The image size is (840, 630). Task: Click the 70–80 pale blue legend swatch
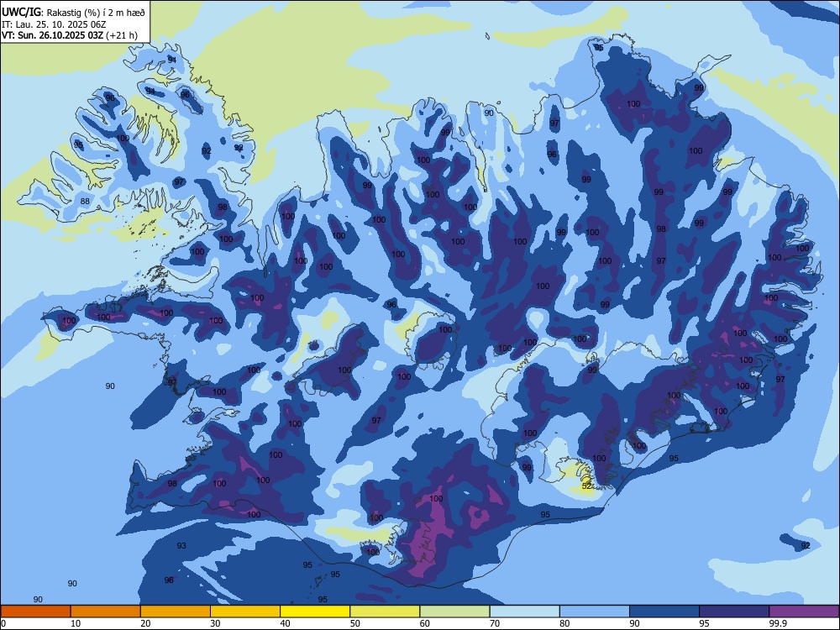pyautogui.click(x=524, y=612)
